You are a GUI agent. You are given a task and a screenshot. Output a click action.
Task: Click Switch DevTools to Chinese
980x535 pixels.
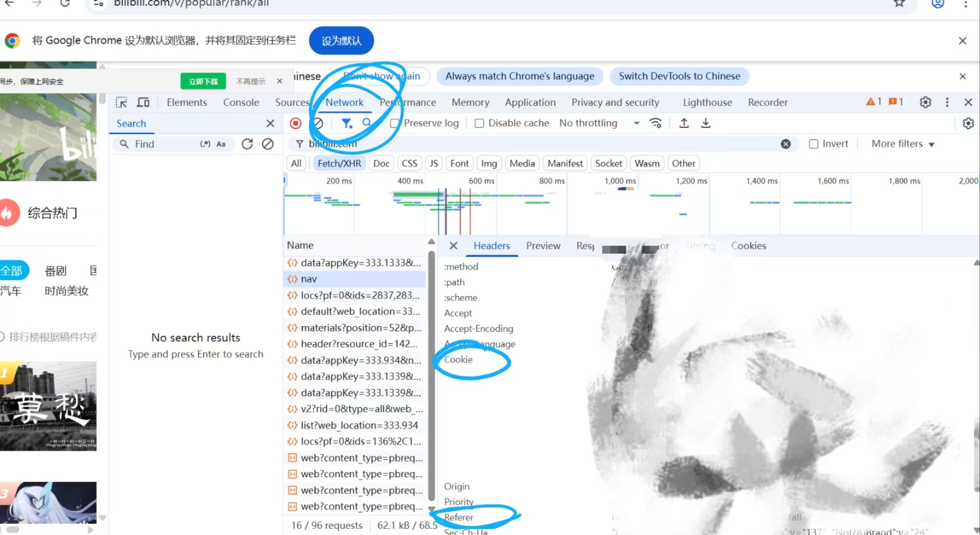[679, 76]
